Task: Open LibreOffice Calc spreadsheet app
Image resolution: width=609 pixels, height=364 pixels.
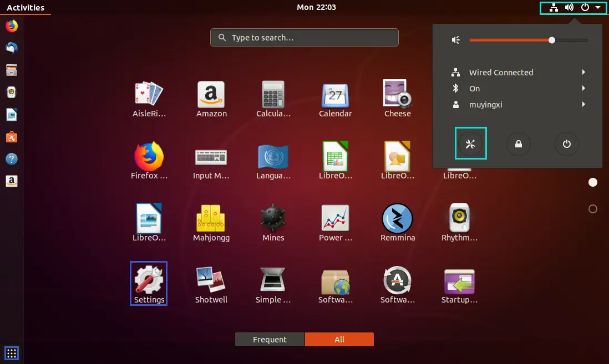Action: pos(335,161)
